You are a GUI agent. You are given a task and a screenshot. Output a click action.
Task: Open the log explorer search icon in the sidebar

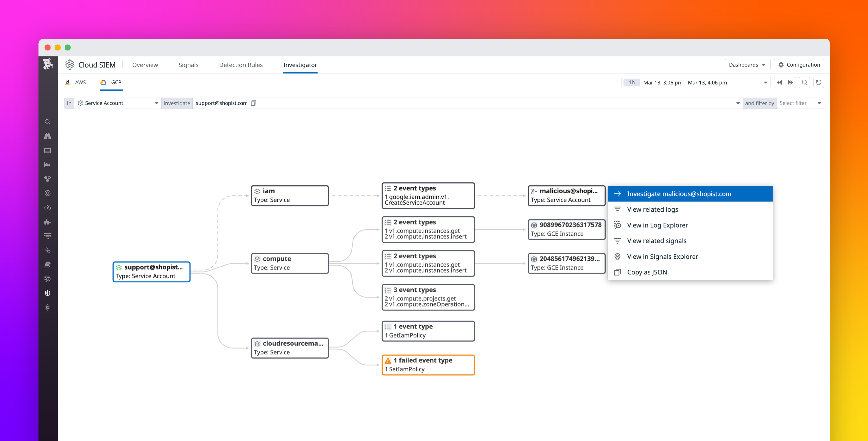(x=48, y=279)
